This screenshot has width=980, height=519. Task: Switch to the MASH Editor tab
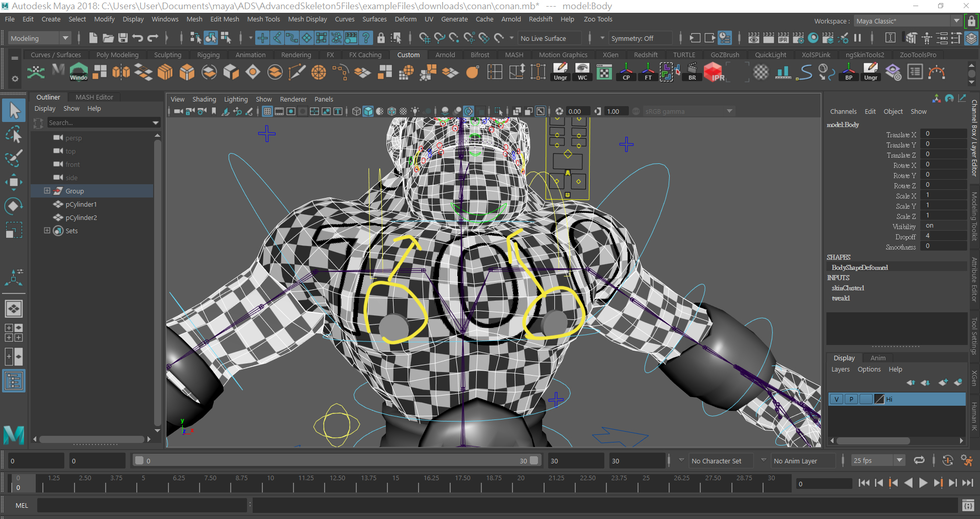94,97
